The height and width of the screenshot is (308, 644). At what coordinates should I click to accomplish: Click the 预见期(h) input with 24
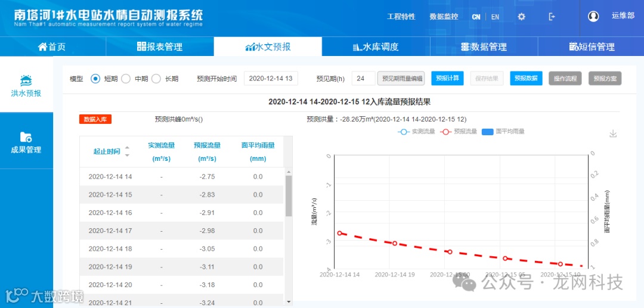click(363, 78)
